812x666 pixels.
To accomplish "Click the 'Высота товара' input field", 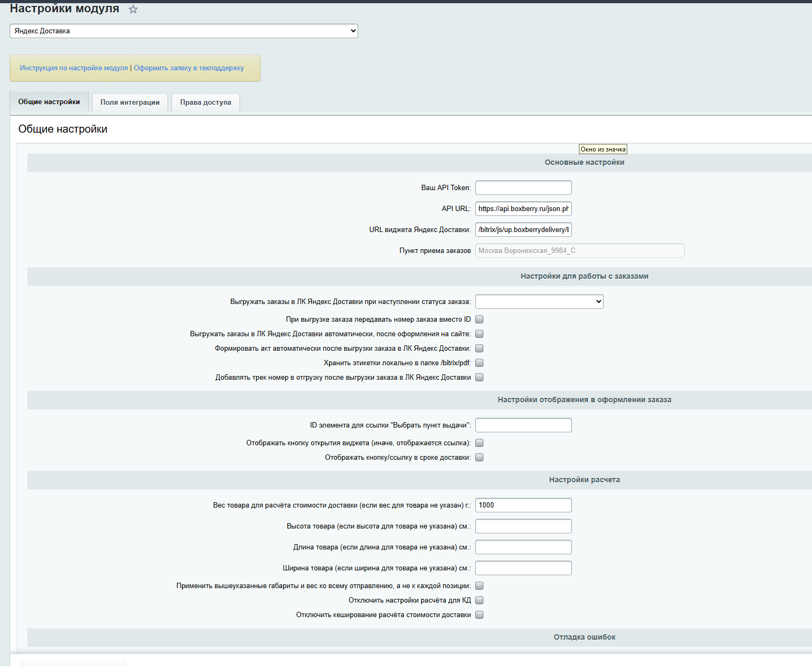I will click(523, 526).
